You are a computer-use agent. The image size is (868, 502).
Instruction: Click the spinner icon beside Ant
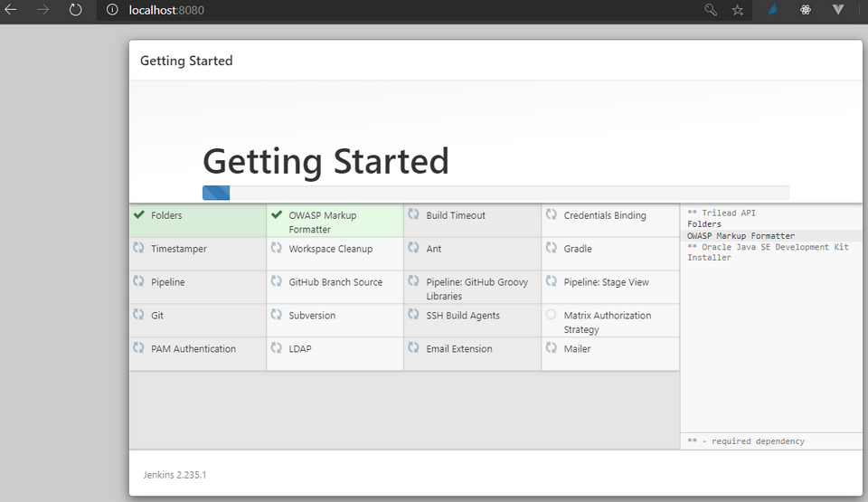[413, 247]
